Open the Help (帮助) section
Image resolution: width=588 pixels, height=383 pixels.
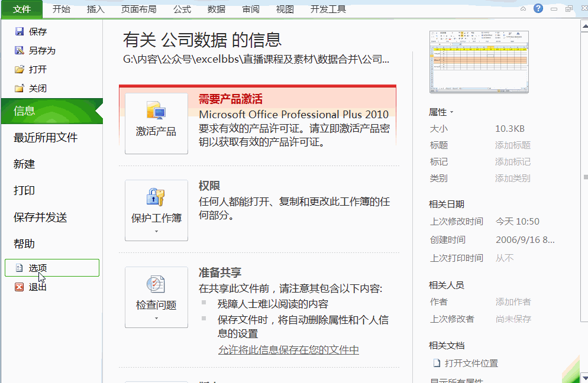(24, 244)
